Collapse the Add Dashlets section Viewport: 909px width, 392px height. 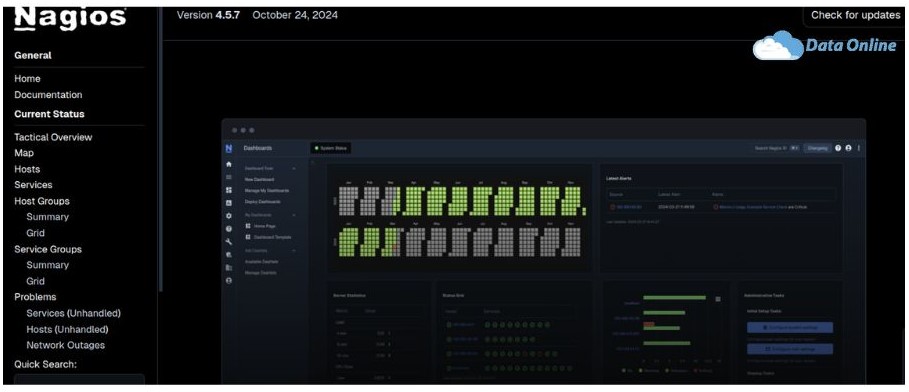(x=294, y=251)
